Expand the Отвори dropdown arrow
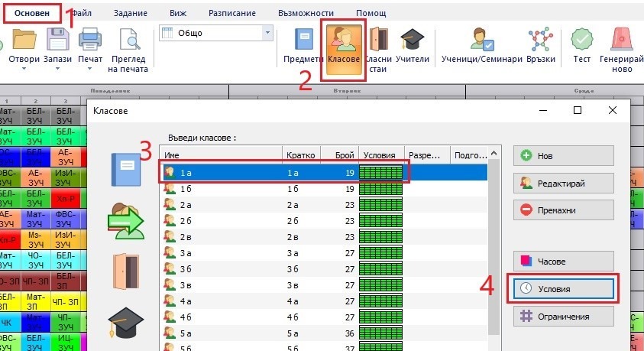 (x=24, y=69)
